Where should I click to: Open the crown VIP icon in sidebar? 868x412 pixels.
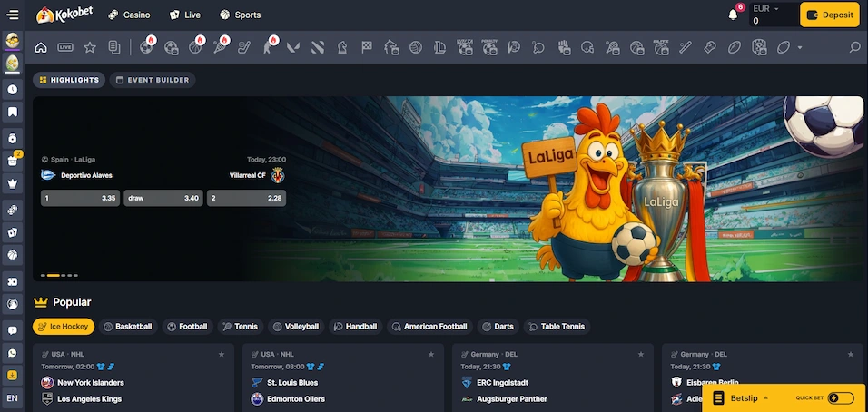12,183
